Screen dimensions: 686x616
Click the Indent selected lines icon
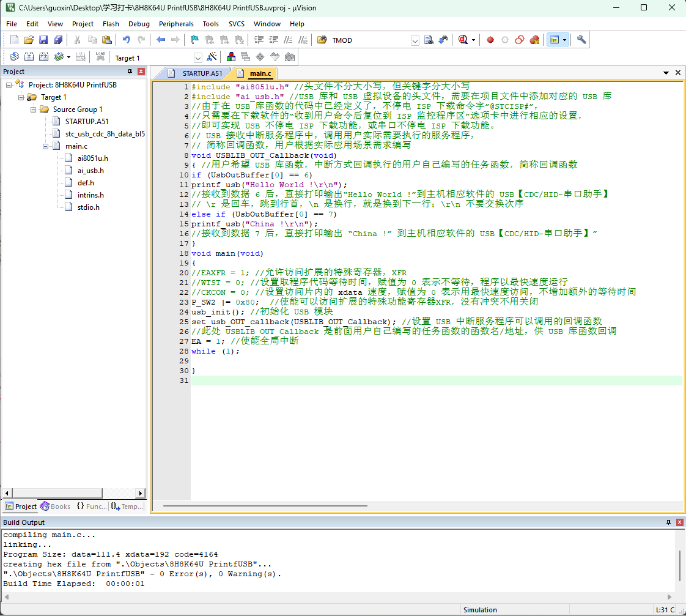pyautogui.click(x=259, y=40)
